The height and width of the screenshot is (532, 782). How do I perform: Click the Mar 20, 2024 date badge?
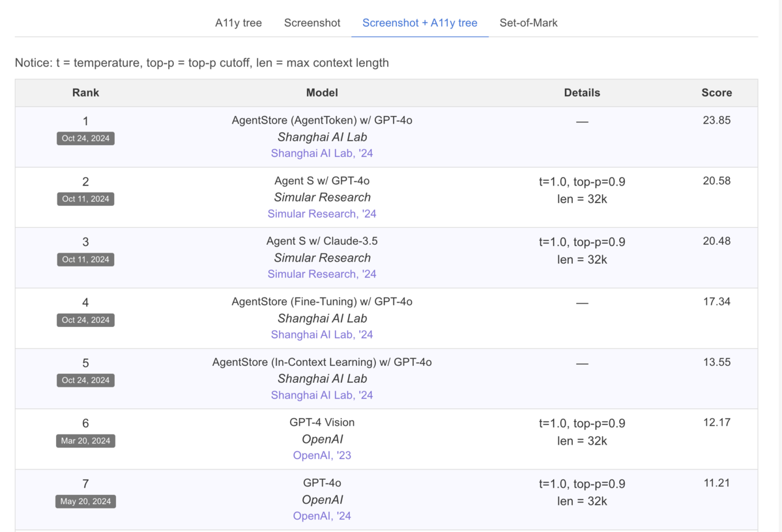(x=85, y=441)
